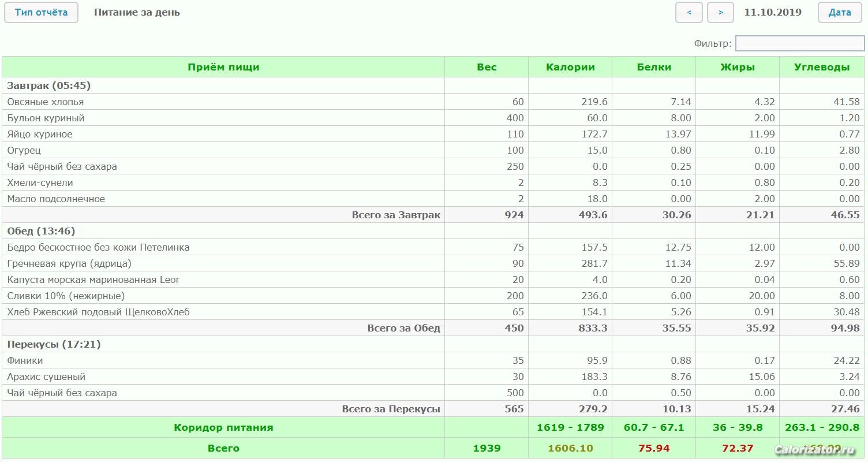The height and width of the screenshot is (462, 868).
Task: Click the 1939 total weight value
Action: (x=487, y=448)
